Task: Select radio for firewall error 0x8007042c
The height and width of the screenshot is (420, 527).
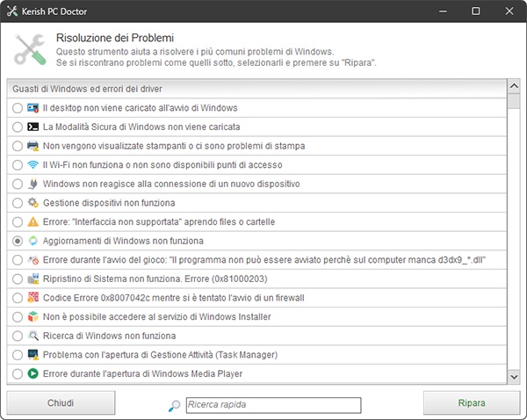Action: pos(18,298)
